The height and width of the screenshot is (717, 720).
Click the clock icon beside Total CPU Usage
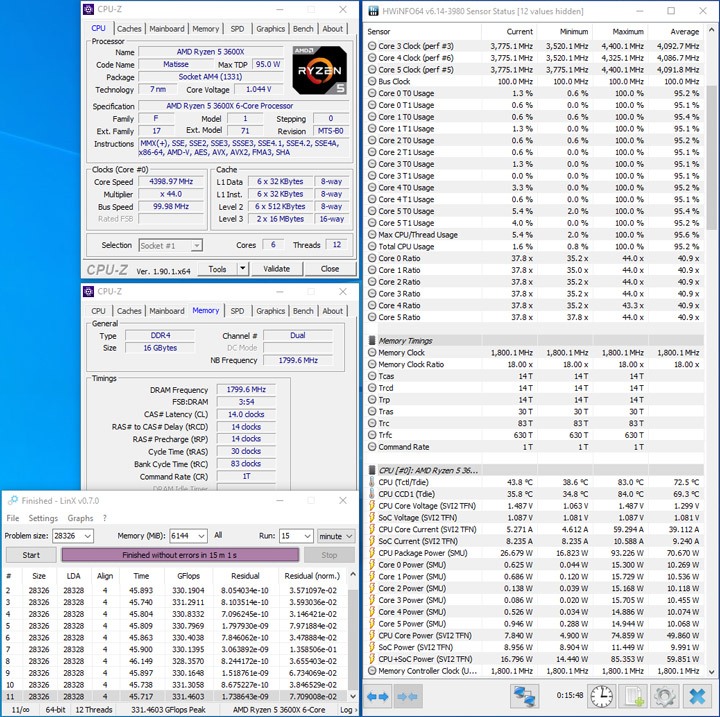point(372,247)
